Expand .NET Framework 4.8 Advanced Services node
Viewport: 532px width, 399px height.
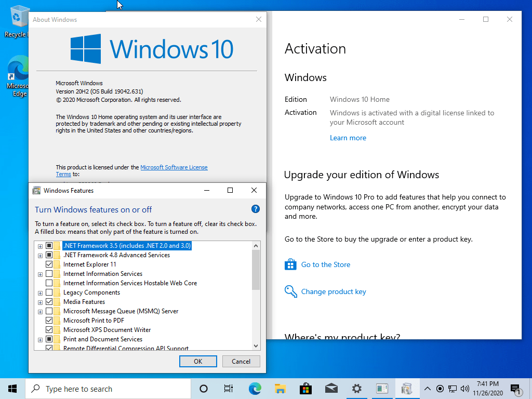pos(40,256)
